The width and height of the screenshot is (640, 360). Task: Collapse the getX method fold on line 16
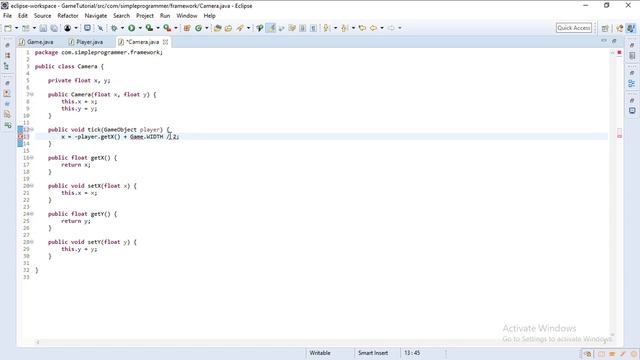[x=32, y=158]
